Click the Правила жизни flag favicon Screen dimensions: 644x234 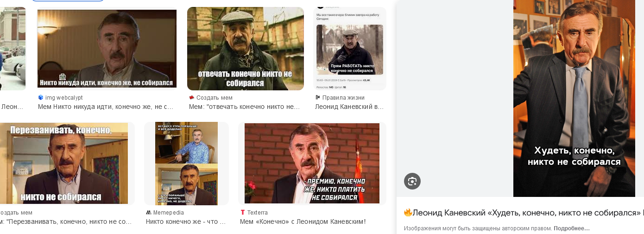317,97
